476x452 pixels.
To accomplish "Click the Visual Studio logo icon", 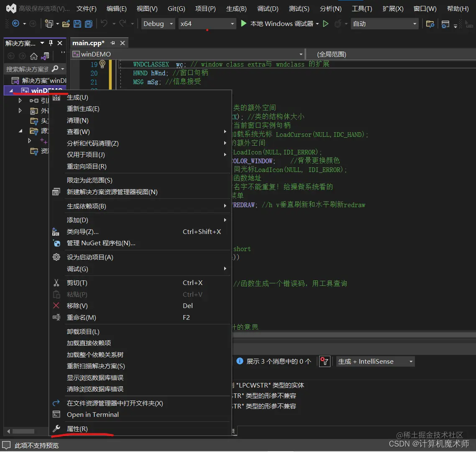I will [11, 8].
